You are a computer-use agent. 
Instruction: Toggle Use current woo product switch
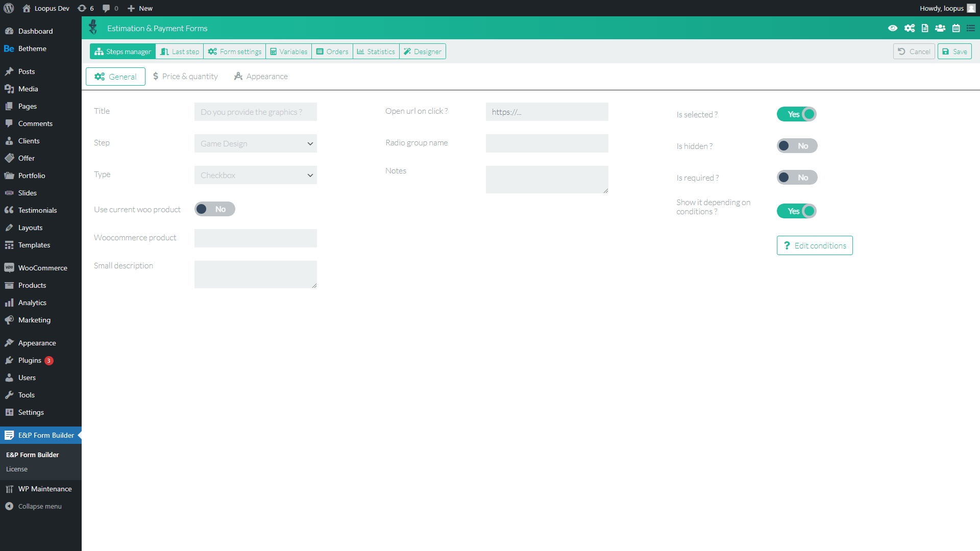click(214, 209)
